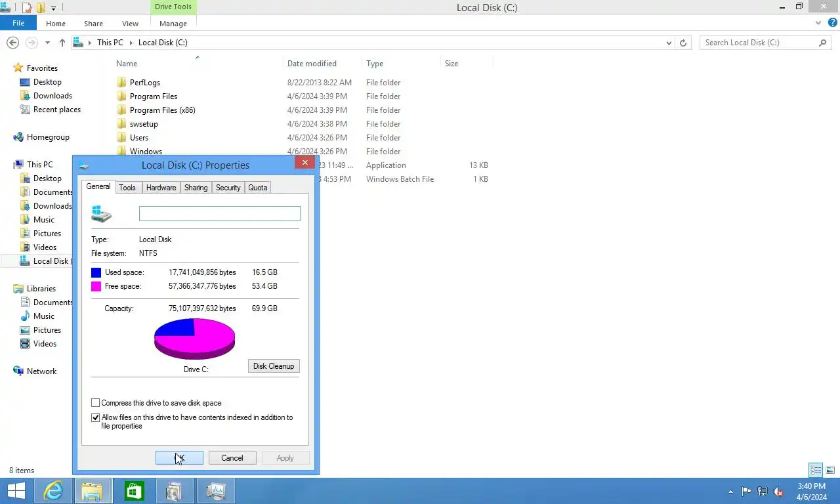Screen dimensions: 840x504
Task: Open Network in navigation pane
Action: (41, 371)
